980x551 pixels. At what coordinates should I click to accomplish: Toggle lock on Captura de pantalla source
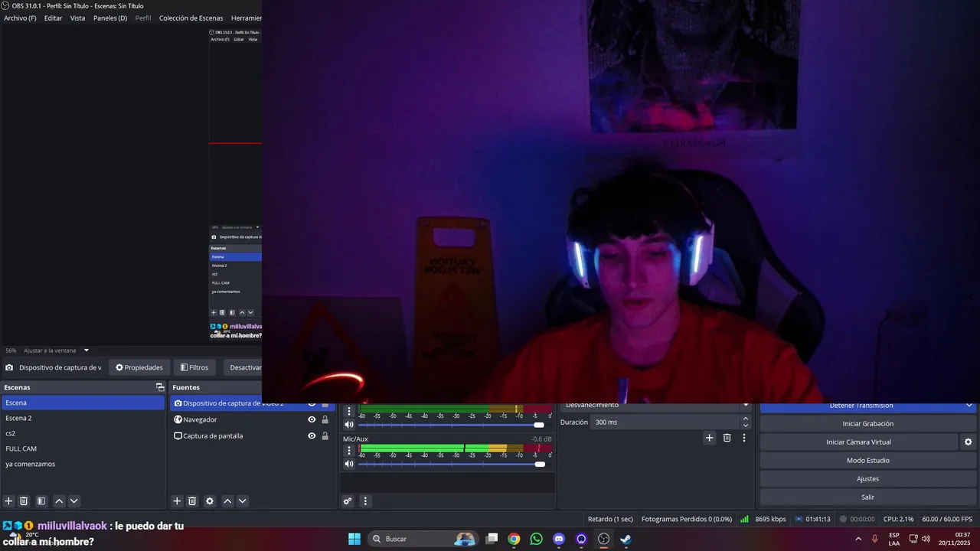point(325,435)
